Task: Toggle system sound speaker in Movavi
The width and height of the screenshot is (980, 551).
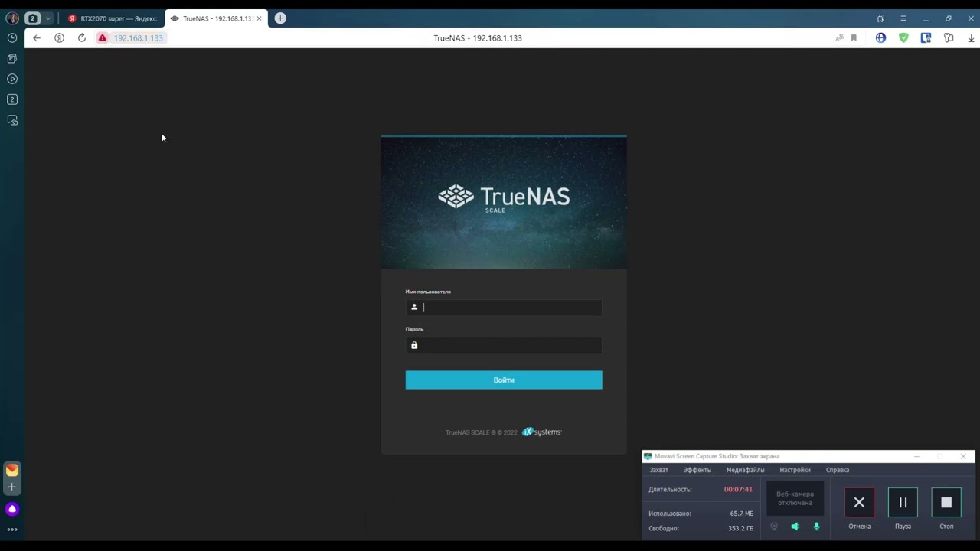Action: 795,527
